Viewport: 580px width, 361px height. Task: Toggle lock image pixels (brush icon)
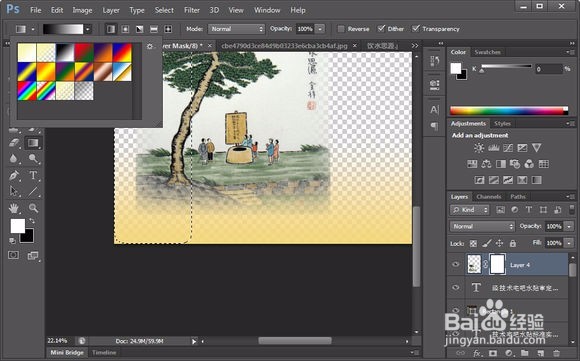click(487, 243)
